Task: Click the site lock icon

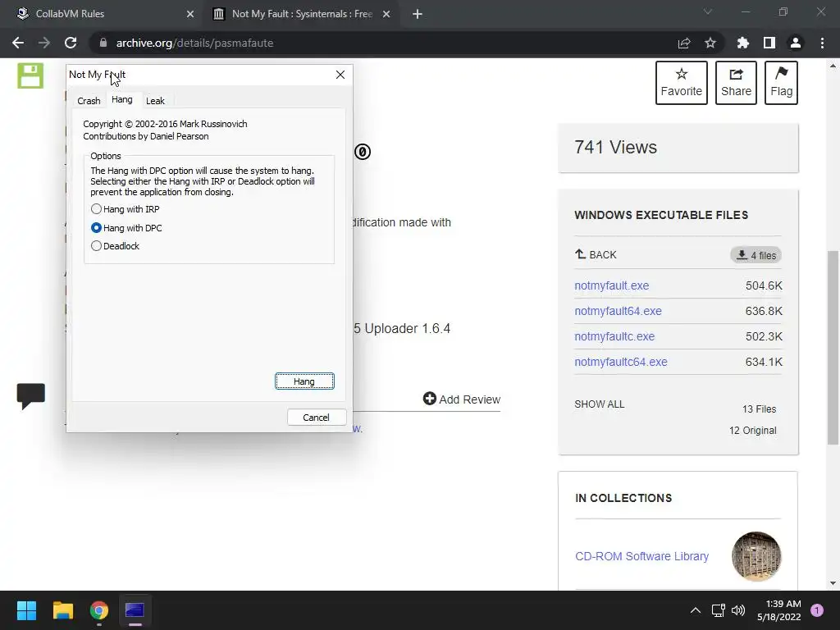Action: (103, 43)
